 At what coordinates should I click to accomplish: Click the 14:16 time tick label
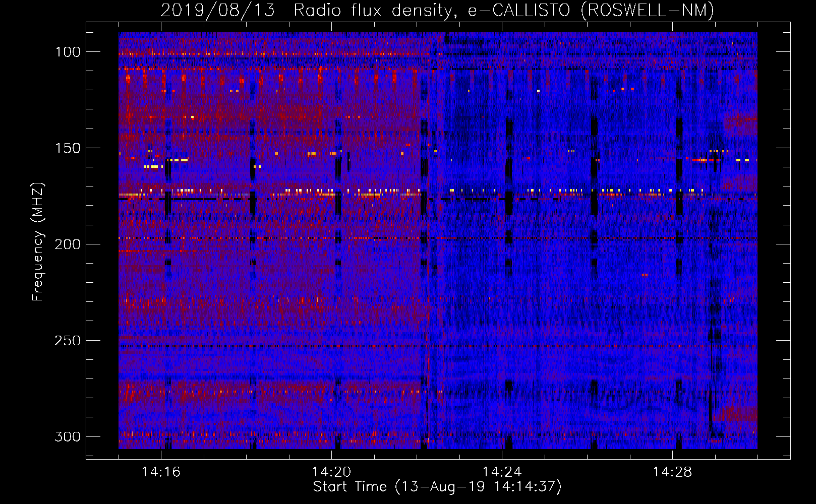pos(161,472)
